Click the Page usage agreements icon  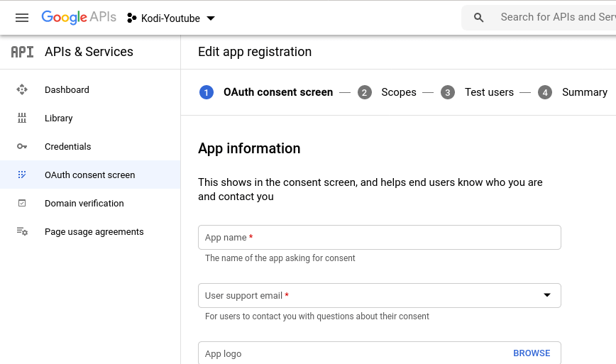click(22, 232)
